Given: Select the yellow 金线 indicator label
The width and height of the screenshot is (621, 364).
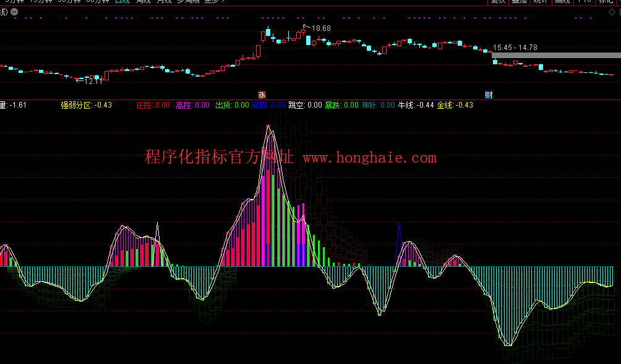Looking at the screenshot, I should [x=445, y=105].
